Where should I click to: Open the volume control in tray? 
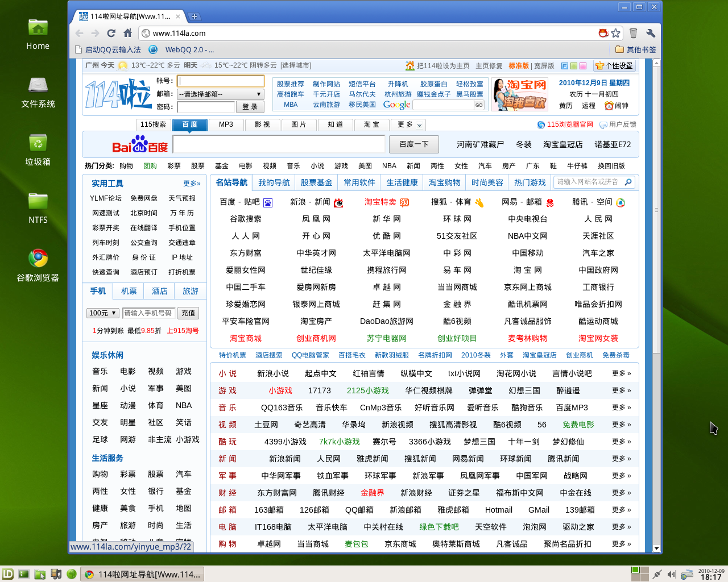pyautogui.click(x=672, y=574)
